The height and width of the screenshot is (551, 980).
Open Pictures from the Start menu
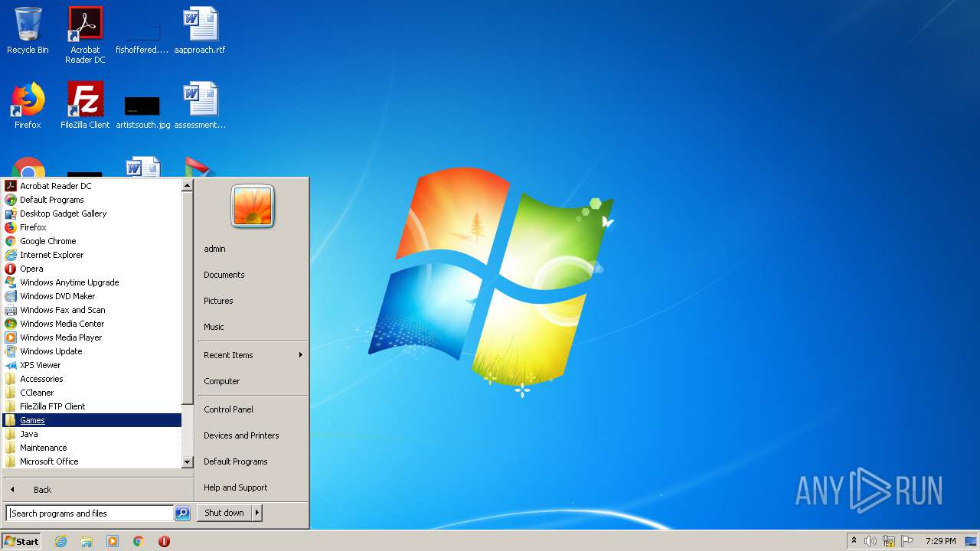253,301
